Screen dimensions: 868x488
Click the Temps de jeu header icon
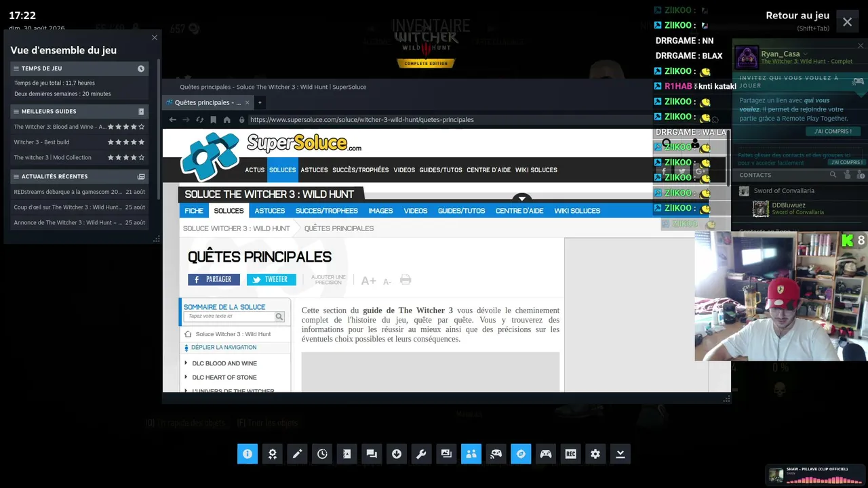pos(141,68)
